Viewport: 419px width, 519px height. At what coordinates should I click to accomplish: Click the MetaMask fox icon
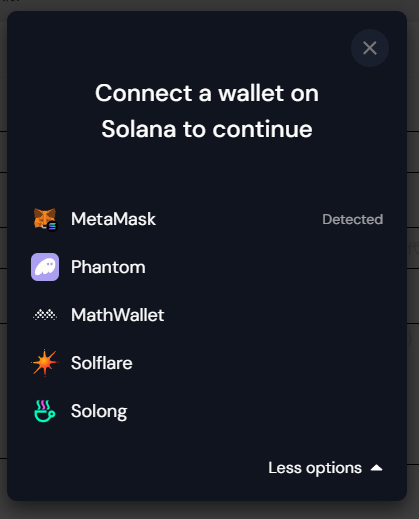[x=44, y=218]
